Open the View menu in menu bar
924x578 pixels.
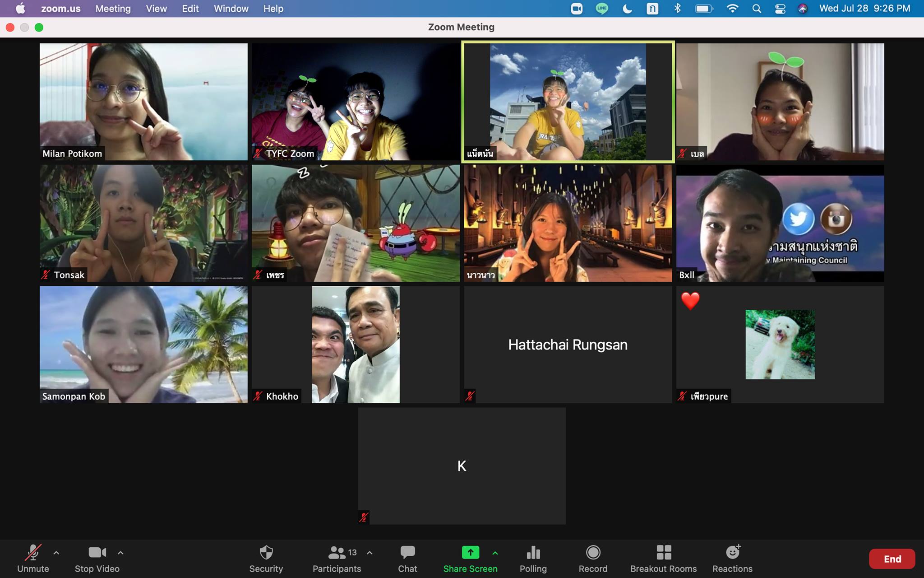pyautogui.click(x=156, y=9)
